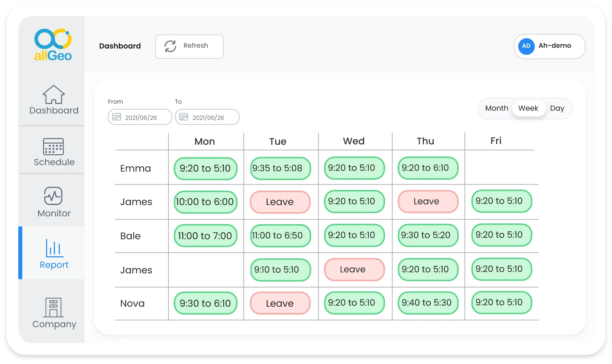Click Bale's Thursday 9:30 to 5:20 shift
The height and width of the screenshot is (364, 612).
click(426, 235)
